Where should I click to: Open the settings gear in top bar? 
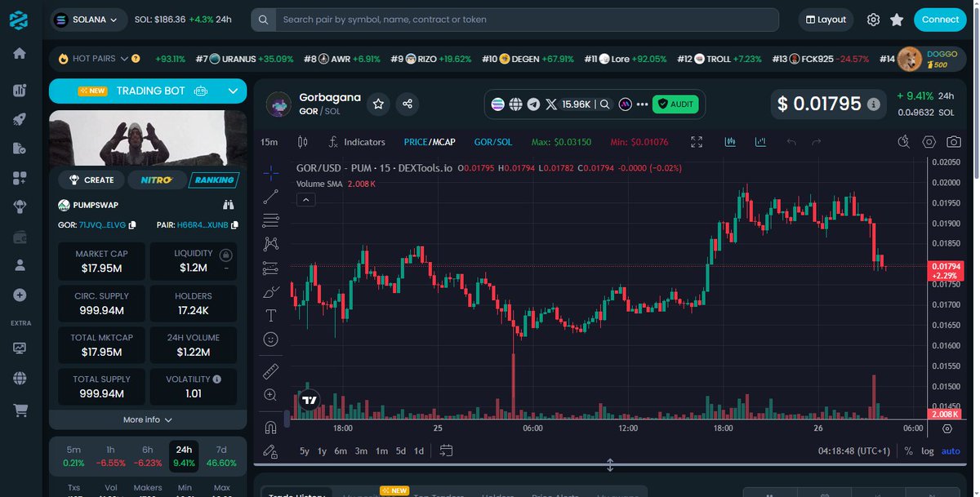pos(873,20)
